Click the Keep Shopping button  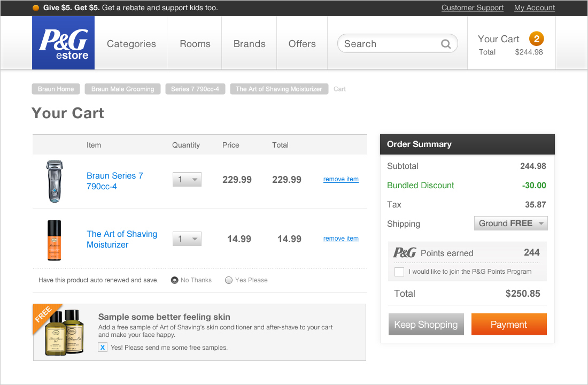coord(426,324)
